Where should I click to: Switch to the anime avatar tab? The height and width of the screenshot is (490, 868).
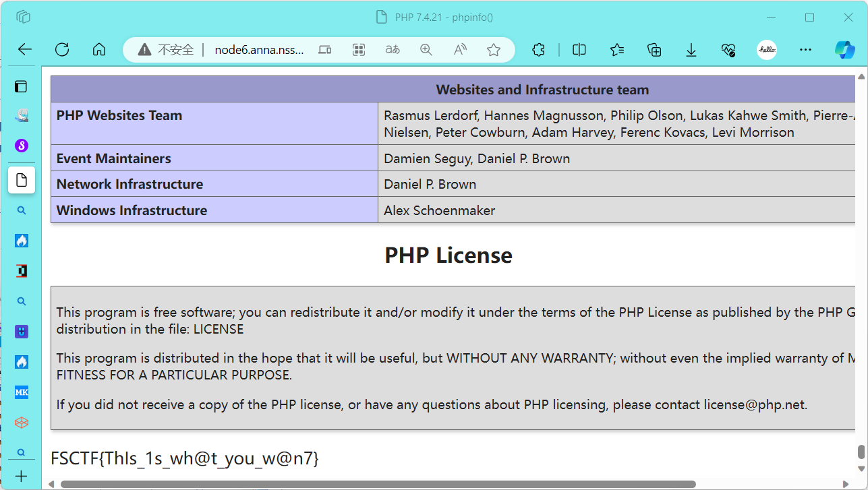[x=22, y=115]
